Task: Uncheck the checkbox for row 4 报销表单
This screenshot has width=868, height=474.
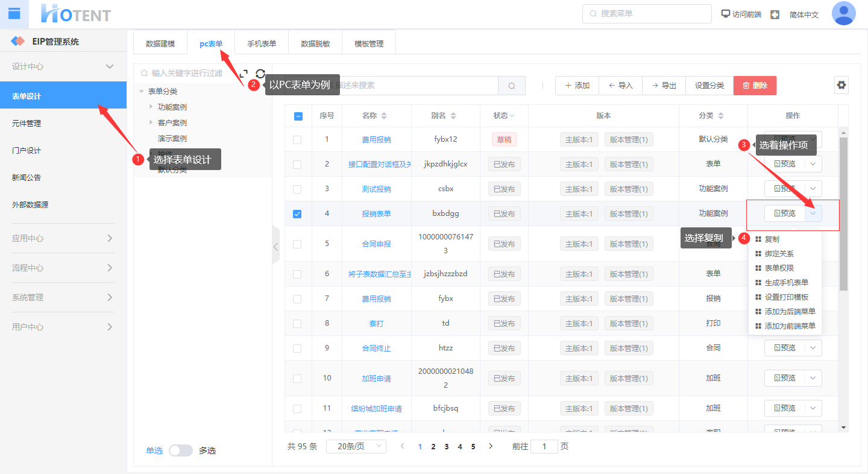Action: (x=297, y=213)
